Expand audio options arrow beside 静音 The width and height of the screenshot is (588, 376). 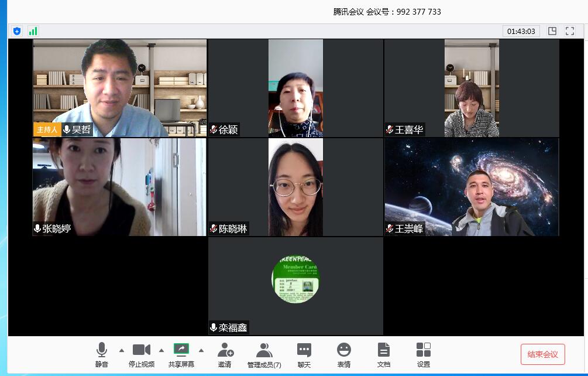[122, 350]
